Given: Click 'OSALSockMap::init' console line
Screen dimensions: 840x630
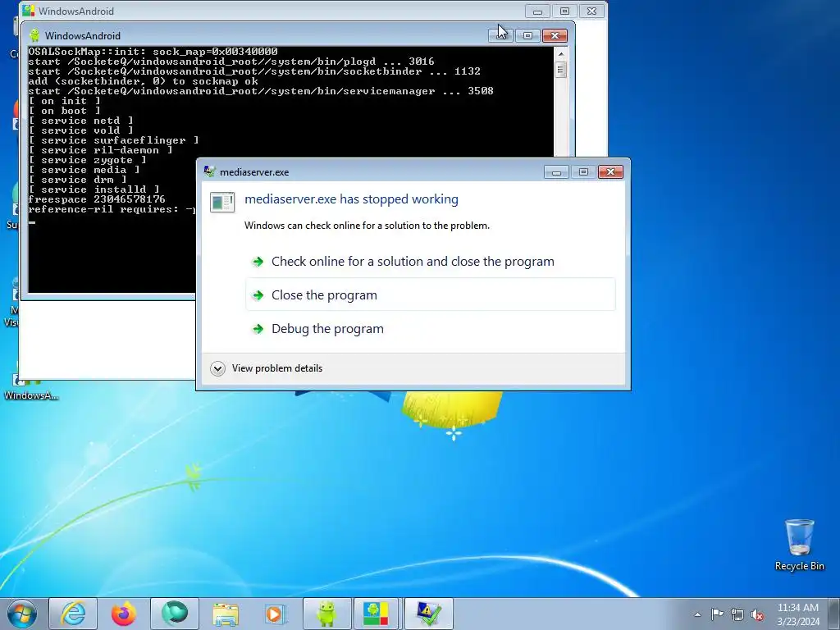Looking at the screenshot, I should pyautogui.click(x=153, y=52).
